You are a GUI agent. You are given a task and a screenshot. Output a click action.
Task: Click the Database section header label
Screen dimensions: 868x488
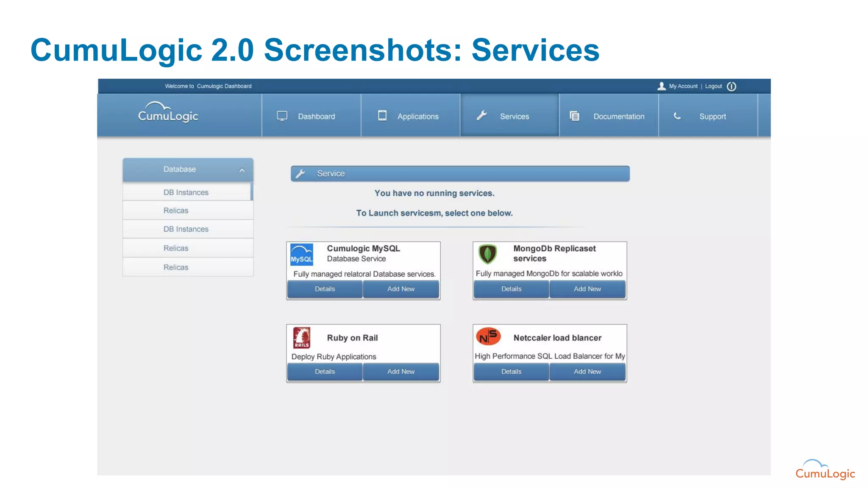(180, 169)
